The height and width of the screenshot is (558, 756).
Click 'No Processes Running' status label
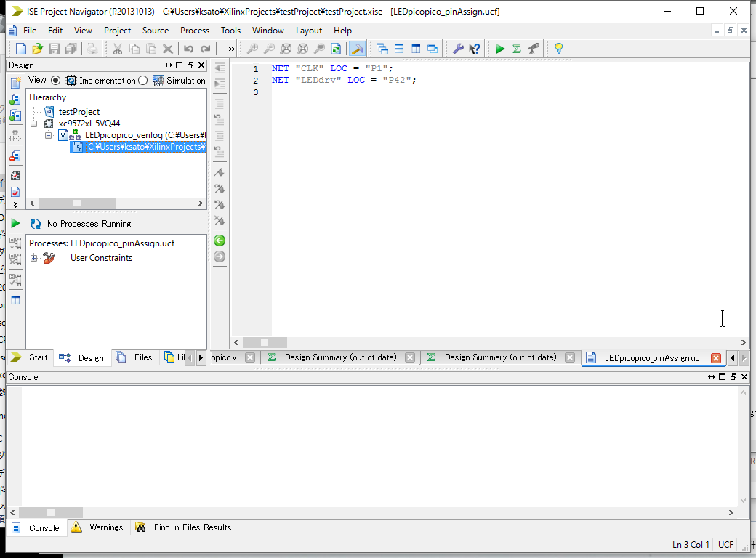click(89, 224)
